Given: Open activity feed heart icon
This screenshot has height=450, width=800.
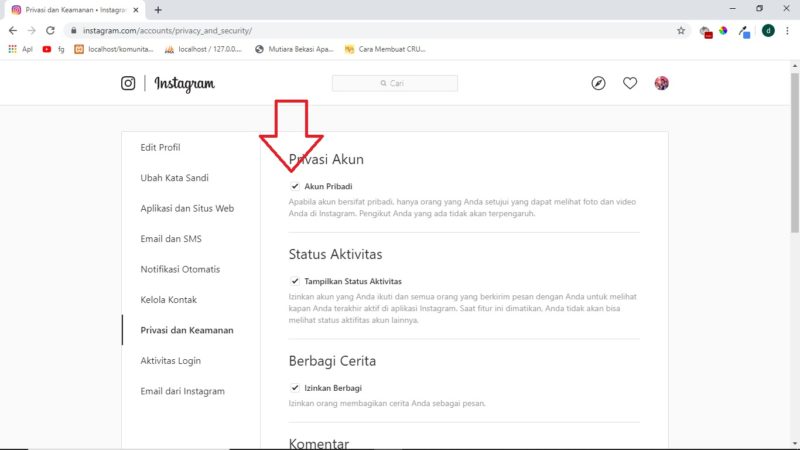Looking at the screenshot, I should 630,83.
